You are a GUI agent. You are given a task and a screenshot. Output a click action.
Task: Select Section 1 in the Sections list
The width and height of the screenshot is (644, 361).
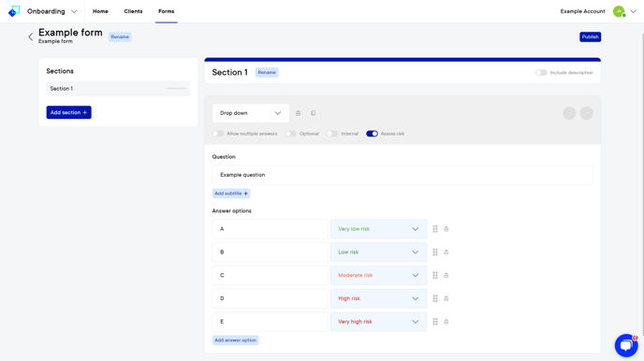pos(118,89)
